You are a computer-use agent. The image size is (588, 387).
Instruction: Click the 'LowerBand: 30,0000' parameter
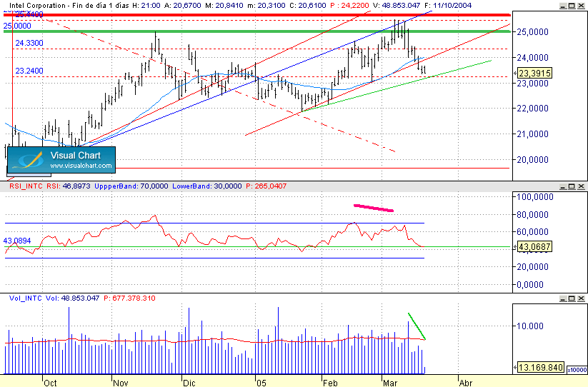click(x=207, y=186)
